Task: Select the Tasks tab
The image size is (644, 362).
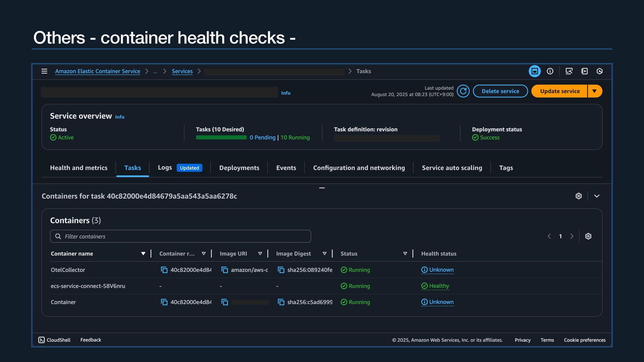Action: [x=132, y=168]
